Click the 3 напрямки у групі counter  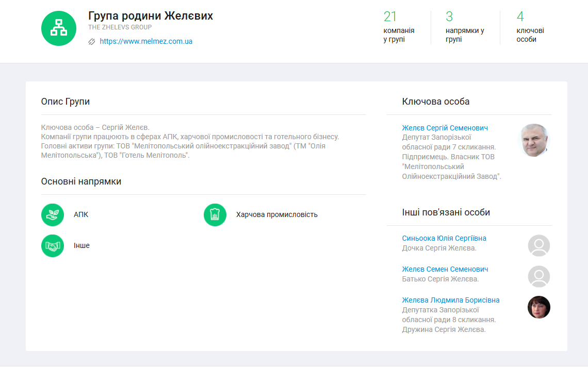465,27
